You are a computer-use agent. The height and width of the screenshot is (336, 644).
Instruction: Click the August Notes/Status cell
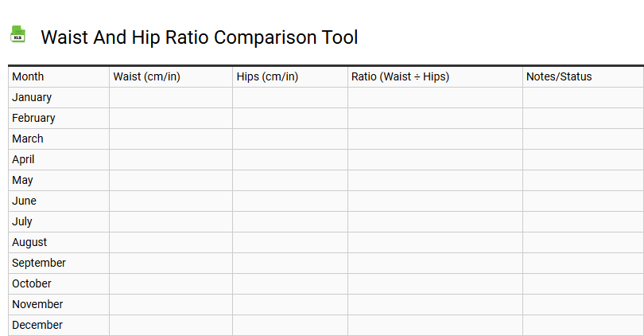pos(584,242)
